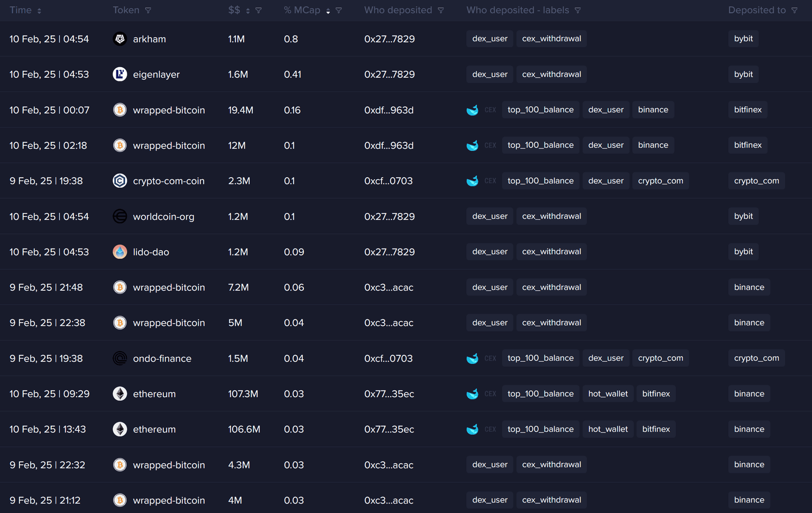Click ethereum icon in the 107.3M row

pos(120,394)
